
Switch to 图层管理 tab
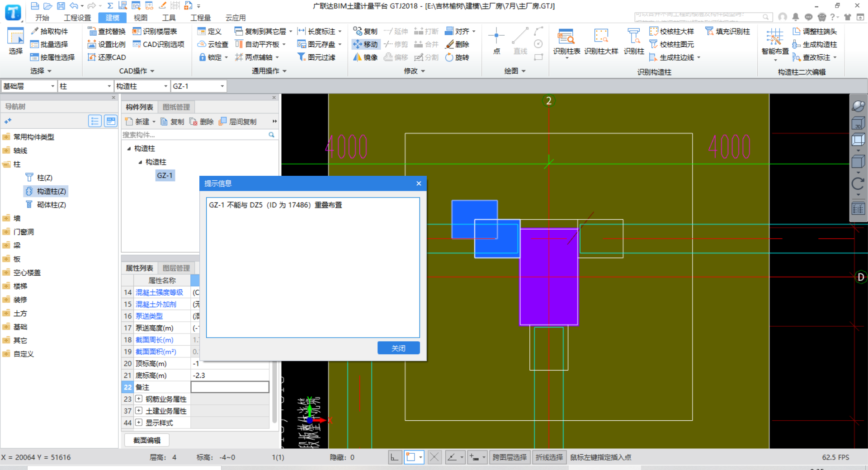[176, 268]
